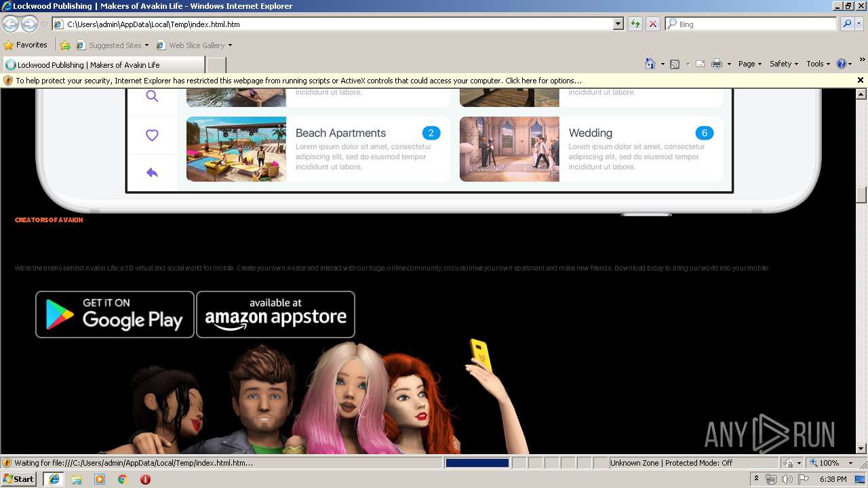The image size is (868, 488).
Task: Click the Wedding count badge 6
Action: tap(705, 133)
